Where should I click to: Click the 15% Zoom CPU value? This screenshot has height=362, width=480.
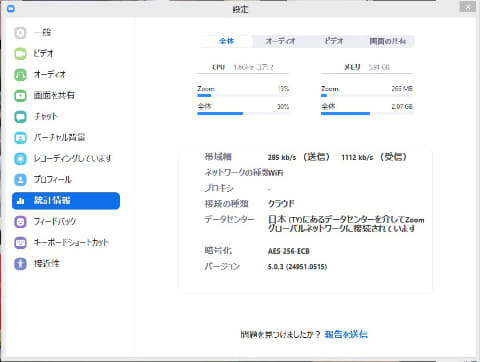point(283,89)
